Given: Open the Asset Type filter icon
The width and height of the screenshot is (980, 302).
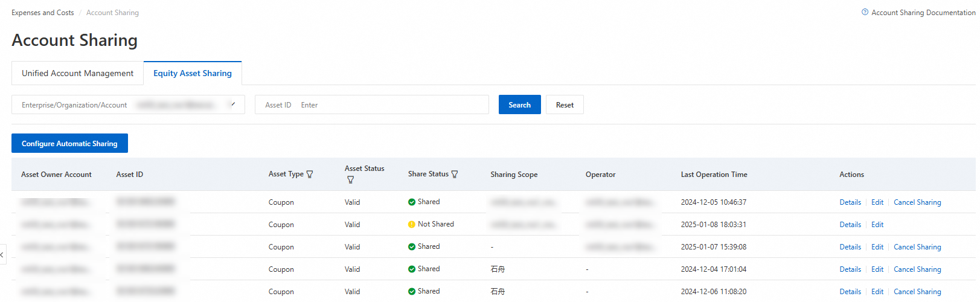Looking at the screenshot, I should click(310, 175).
